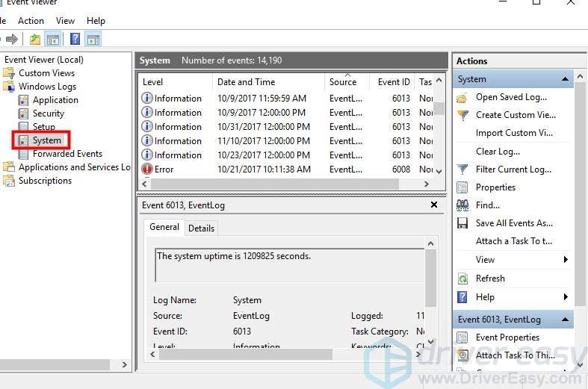Viewport: 588px width, 389px height.
Task: Click the Custom Views folder icon
Action: pos(9,73)
